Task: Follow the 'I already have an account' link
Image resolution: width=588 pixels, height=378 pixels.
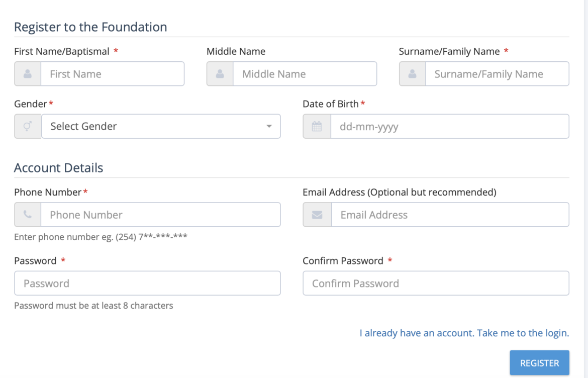Action: tap(464, 333)
